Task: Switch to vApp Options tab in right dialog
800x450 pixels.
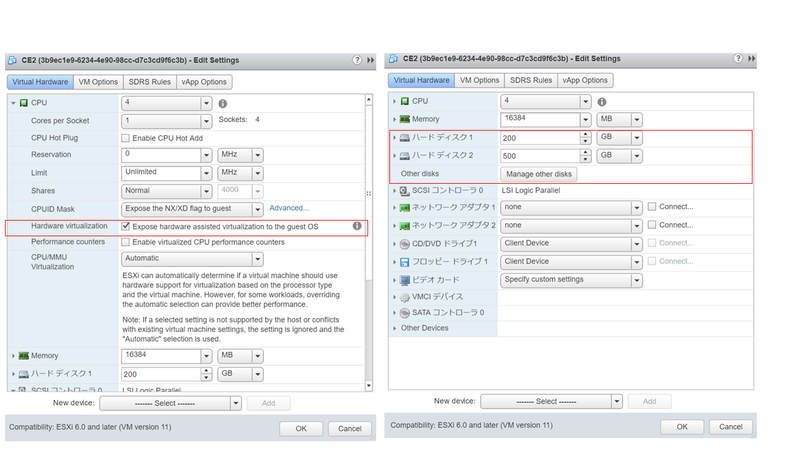Action: tap(585, 80)
